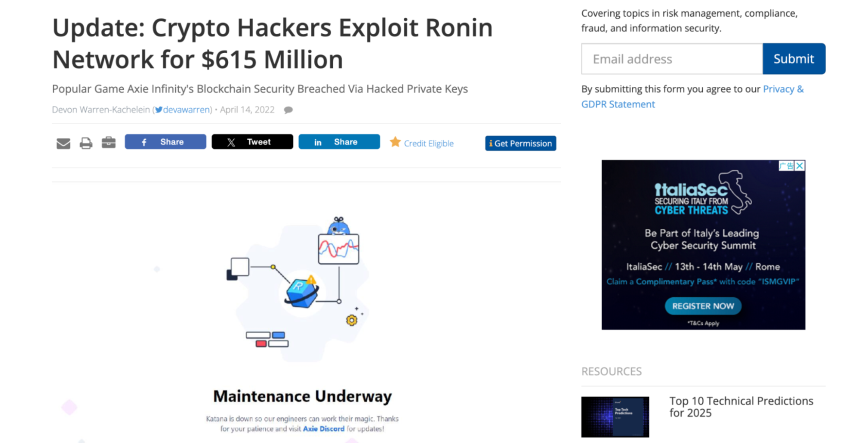Click the email envelope share icon
This screenshot has height=443, width=860.
click(63, 144)
